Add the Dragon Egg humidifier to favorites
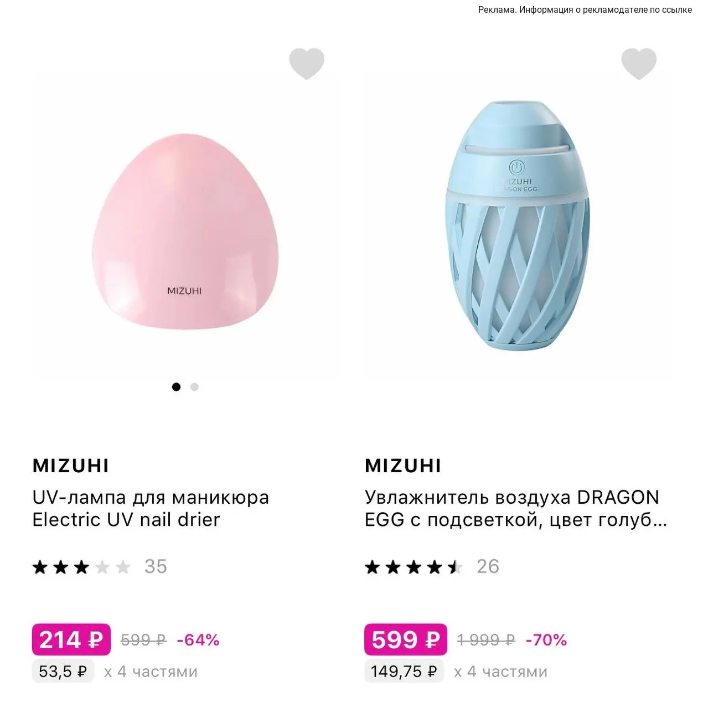 (x=639, y=64)
